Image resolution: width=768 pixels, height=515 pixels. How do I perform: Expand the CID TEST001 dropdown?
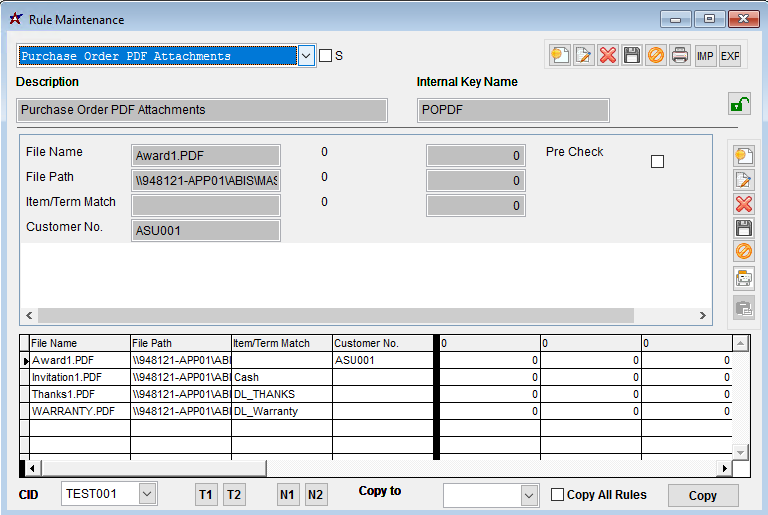click(x=147, y=494)
